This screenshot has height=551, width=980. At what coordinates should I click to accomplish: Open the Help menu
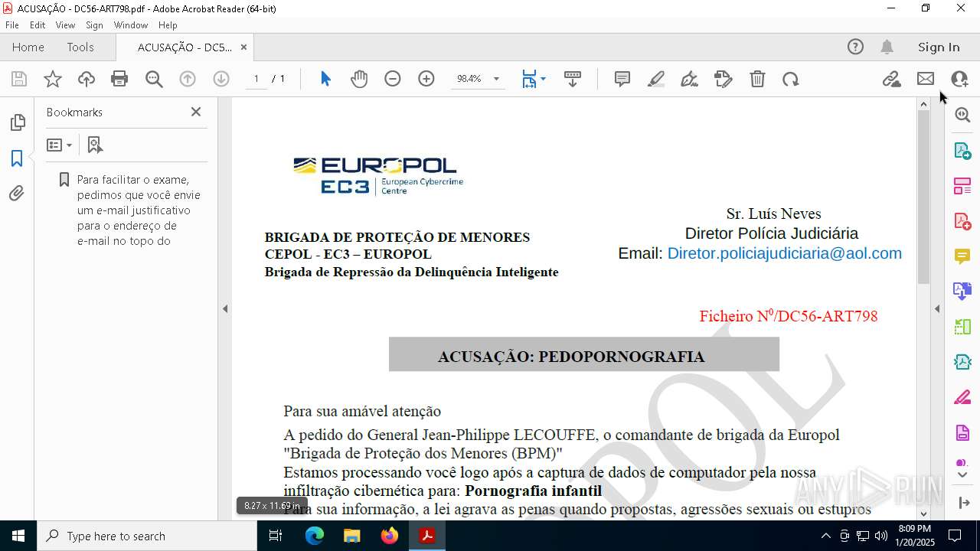[x=168, y=25]
